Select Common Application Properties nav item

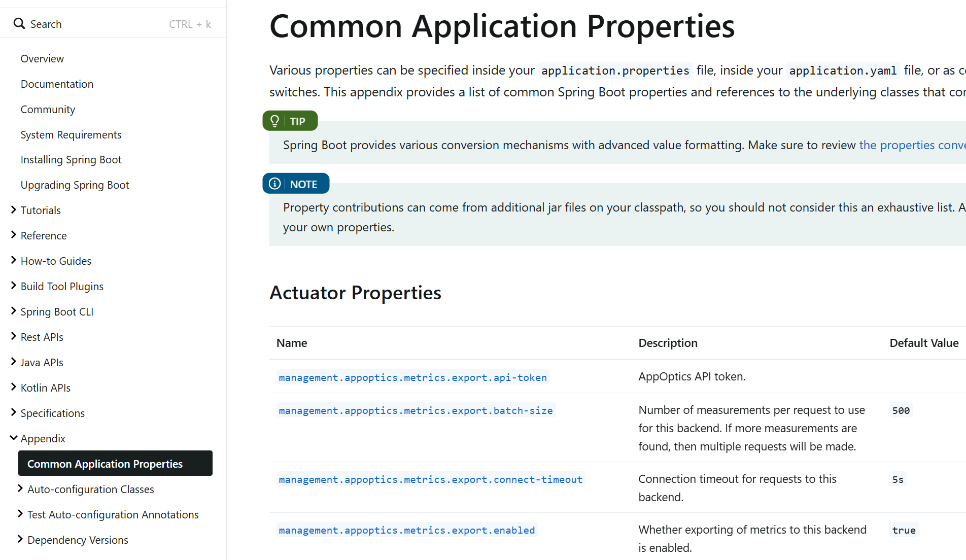click(x=115, y=463)
